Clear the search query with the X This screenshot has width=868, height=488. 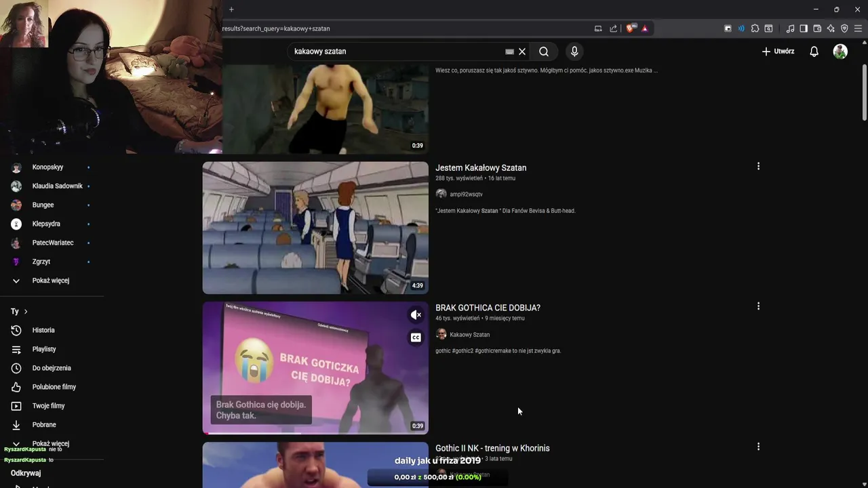tap(522, 52)
